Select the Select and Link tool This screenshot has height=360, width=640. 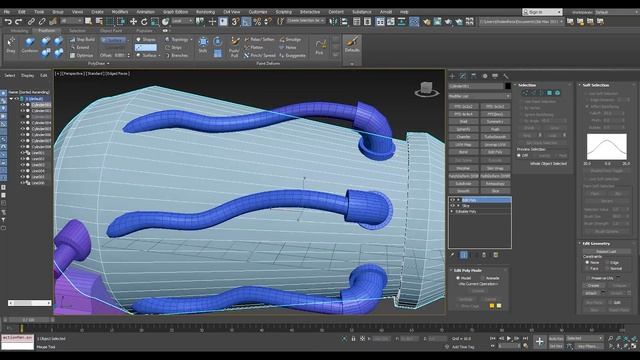click(31, 22)
